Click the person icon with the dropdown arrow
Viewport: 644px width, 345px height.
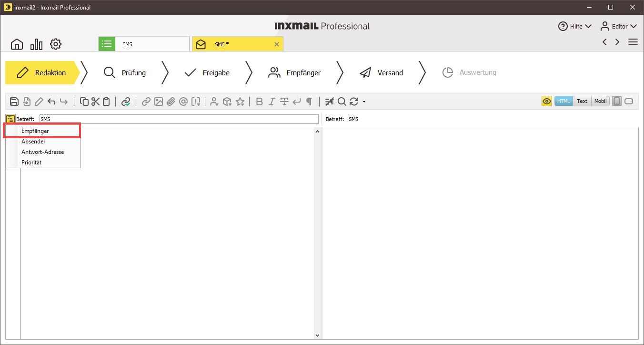[214, 101]
